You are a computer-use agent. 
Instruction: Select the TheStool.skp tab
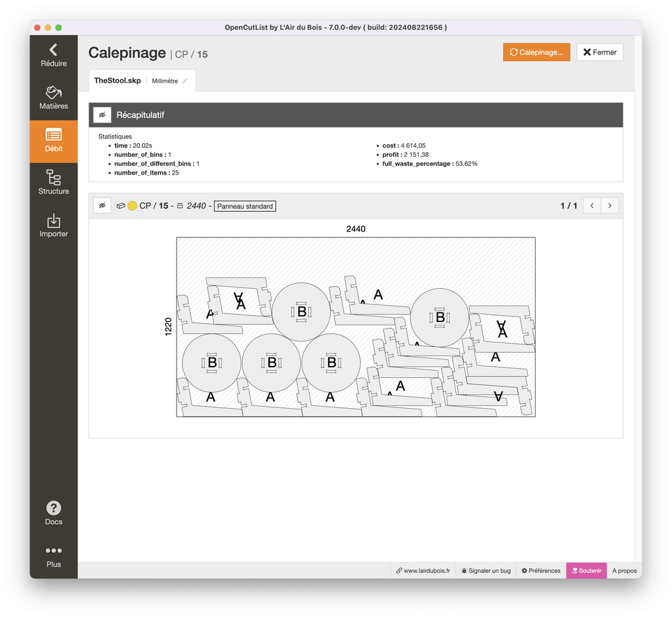(x=117, y=81)
